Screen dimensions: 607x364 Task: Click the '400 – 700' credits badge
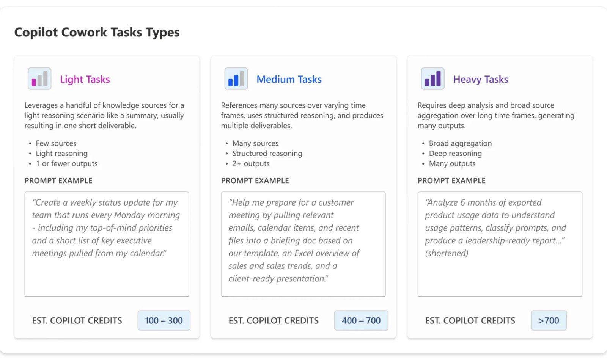pos(361,320)
